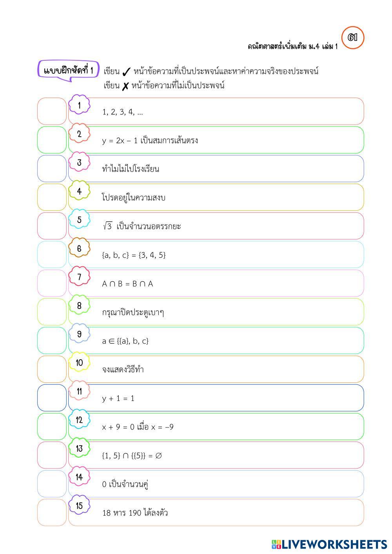Click the statement about √3 being irrational

pyautogui.click(x=142, y=226)
